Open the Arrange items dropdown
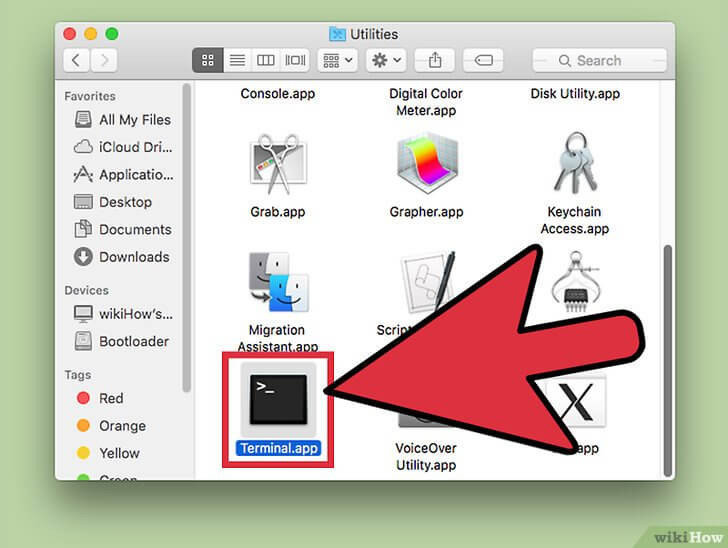 [337, 60]
